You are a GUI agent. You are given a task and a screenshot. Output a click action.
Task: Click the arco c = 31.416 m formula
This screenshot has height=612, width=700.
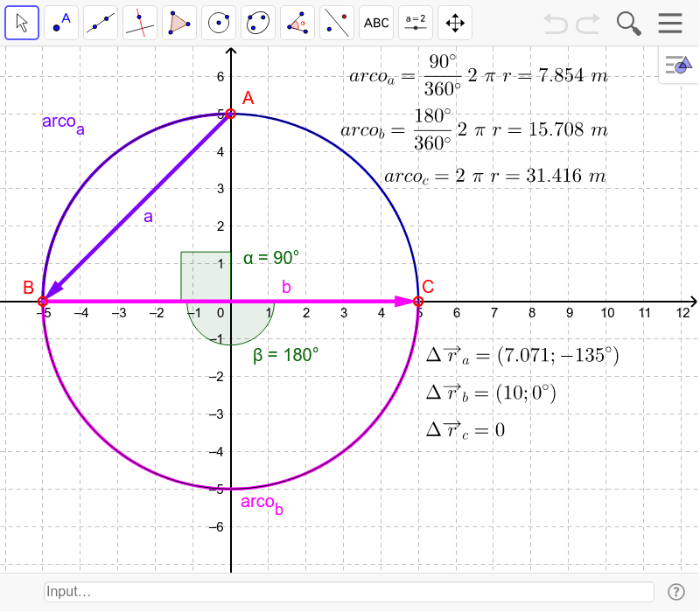[x=495, y=177]
